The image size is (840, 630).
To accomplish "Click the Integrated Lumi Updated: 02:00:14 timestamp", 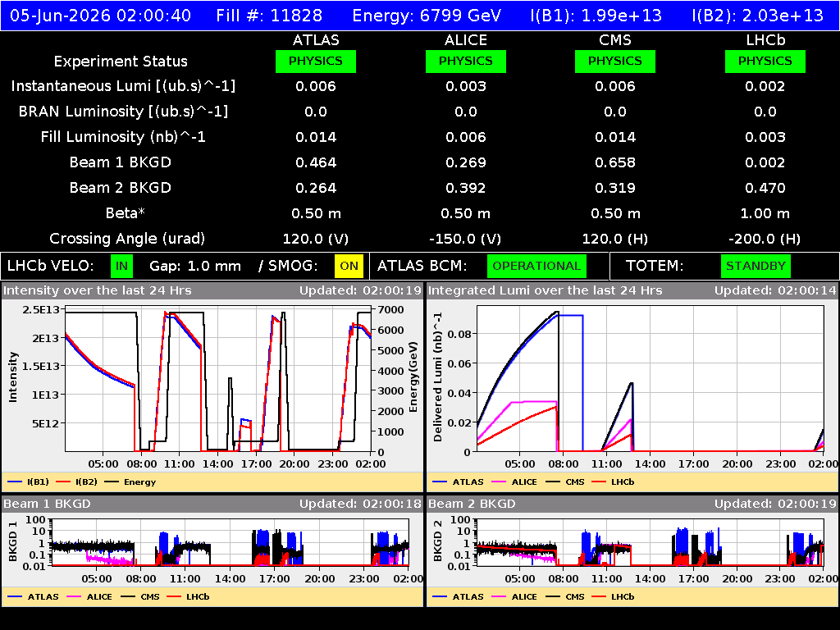I will (775, 290).
